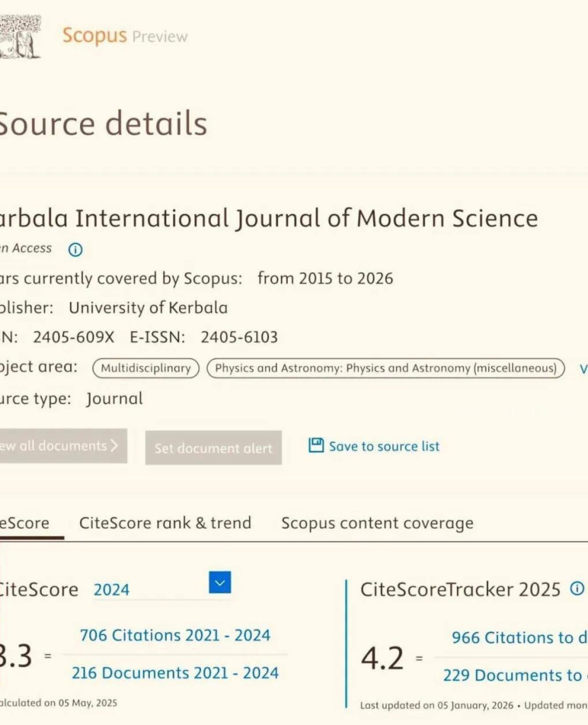The image size is (588, 725).
Task: Click the 966 Citations to date link
Action: (x=519, y=637)
